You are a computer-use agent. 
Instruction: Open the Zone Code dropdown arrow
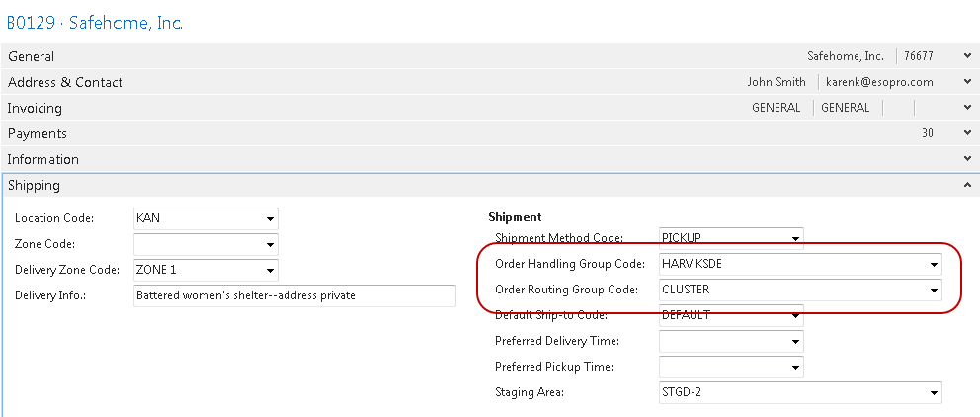coord(269,244)
